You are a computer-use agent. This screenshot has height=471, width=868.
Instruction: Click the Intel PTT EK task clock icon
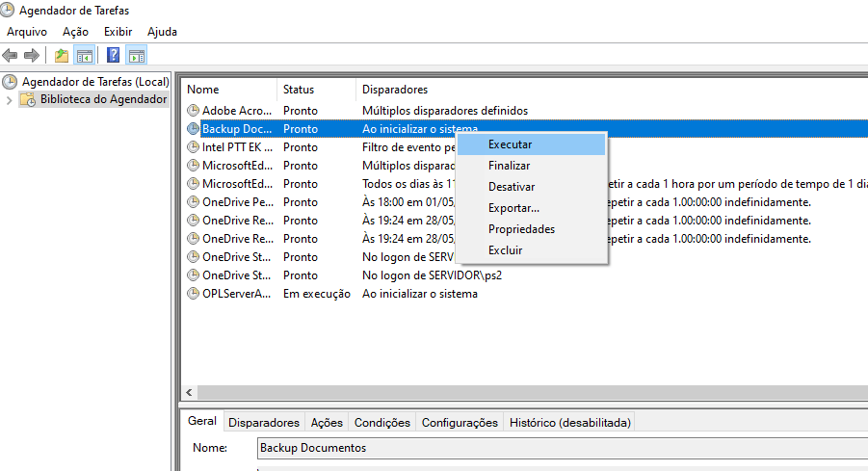pos(193,147)
